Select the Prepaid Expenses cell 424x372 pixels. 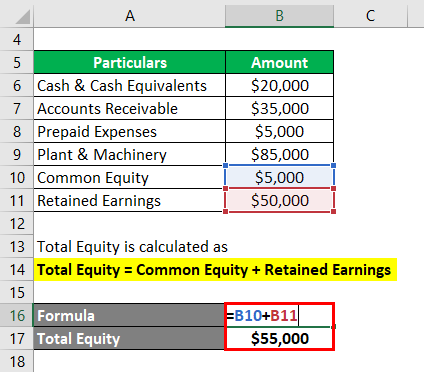[x=129, y=131]
